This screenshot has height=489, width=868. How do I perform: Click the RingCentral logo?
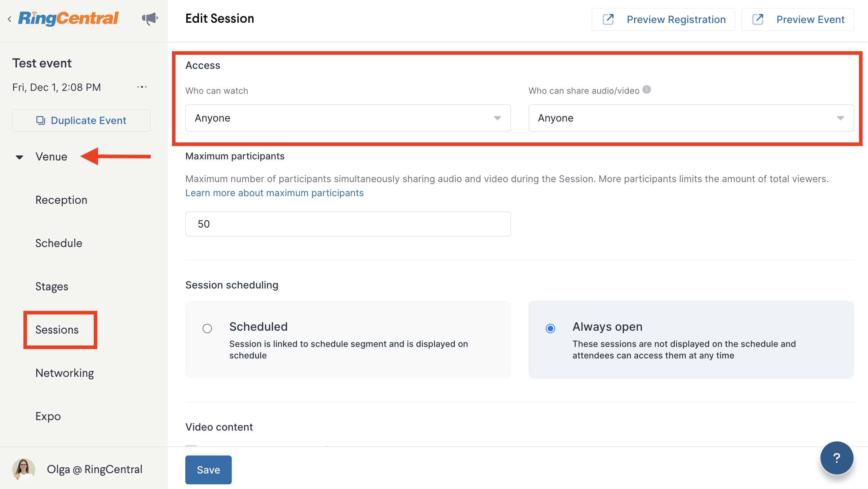click(x=68, y=18)
